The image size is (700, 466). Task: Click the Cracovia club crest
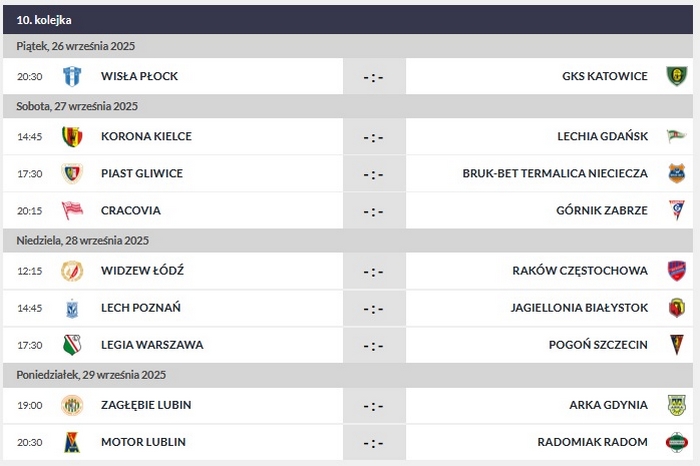(x=71, y=210)
